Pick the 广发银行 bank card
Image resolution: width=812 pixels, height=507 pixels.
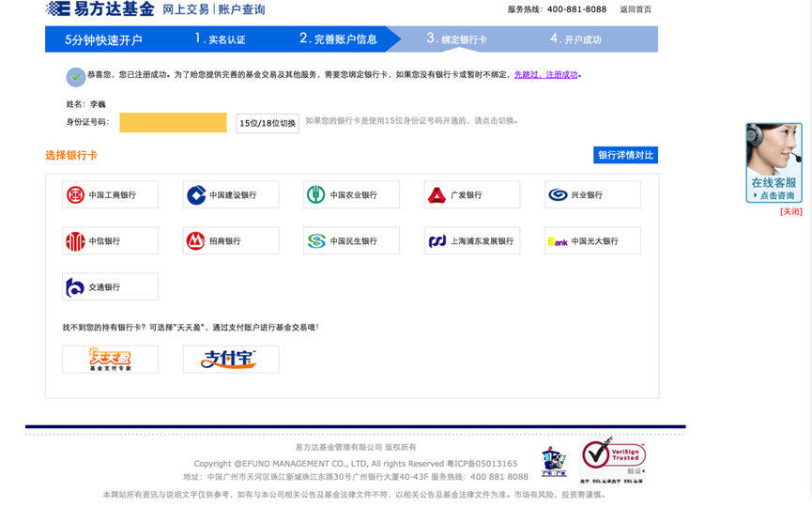pos(472,194)
